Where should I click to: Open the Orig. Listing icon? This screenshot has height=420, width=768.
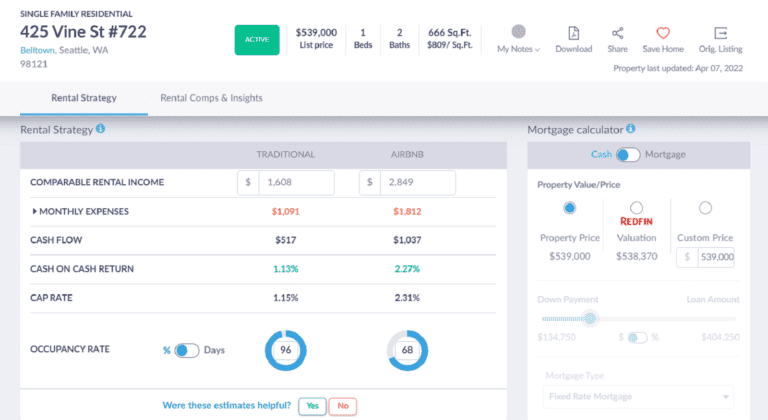pos(720,33)
